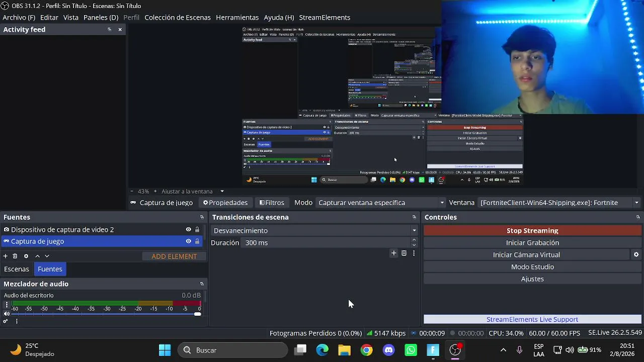
Task: Open virtual camera settings gear icon
Action: pos(636,255)
